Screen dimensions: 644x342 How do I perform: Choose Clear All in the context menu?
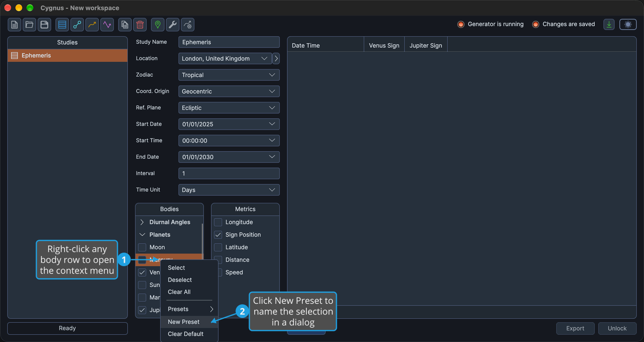pyautogui.click(x=190, y=292)
